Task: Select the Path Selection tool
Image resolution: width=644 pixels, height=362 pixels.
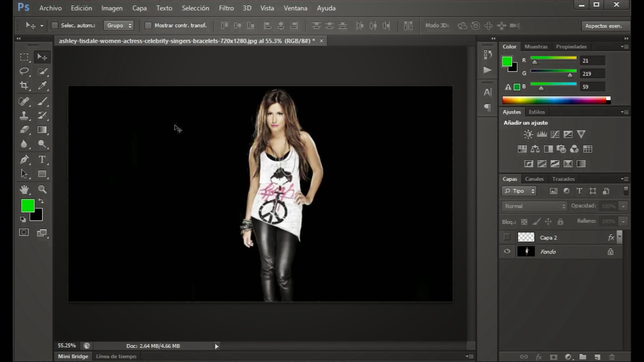Action: point(24,174)
